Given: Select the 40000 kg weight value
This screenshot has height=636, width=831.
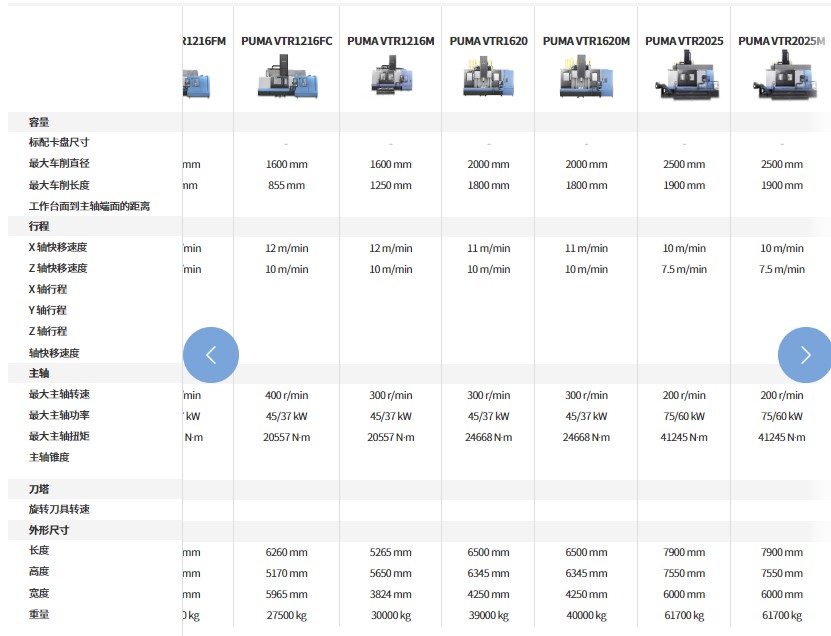Looking at the screenshot, I should pyautogui.click(x=586, y=616).
